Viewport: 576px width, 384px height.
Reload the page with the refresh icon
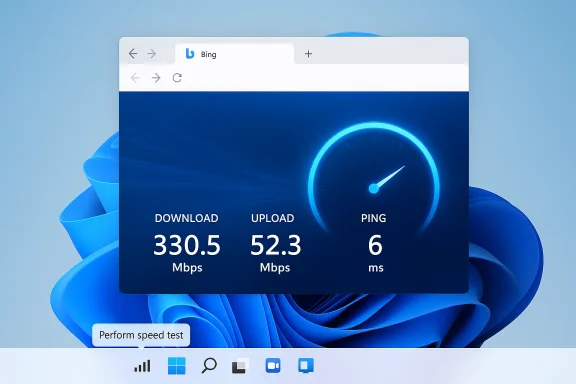(177, 78)
